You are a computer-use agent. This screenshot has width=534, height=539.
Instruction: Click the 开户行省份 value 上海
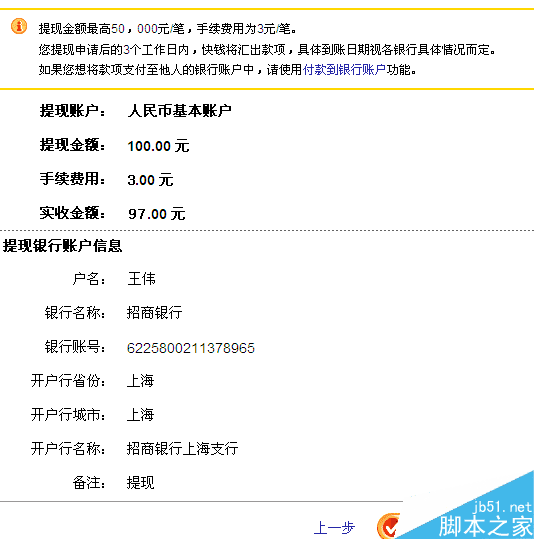[140, 381]
